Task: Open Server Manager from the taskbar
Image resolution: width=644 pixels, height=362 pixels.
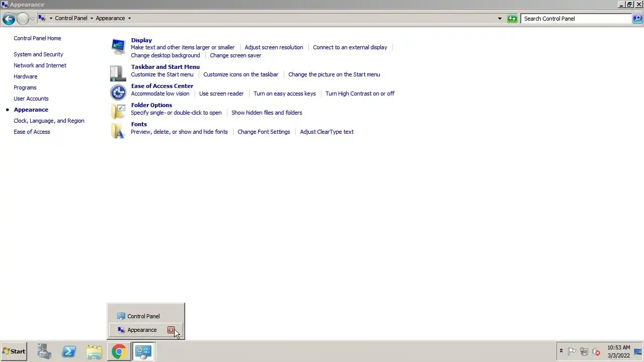Action: [44, 351]
